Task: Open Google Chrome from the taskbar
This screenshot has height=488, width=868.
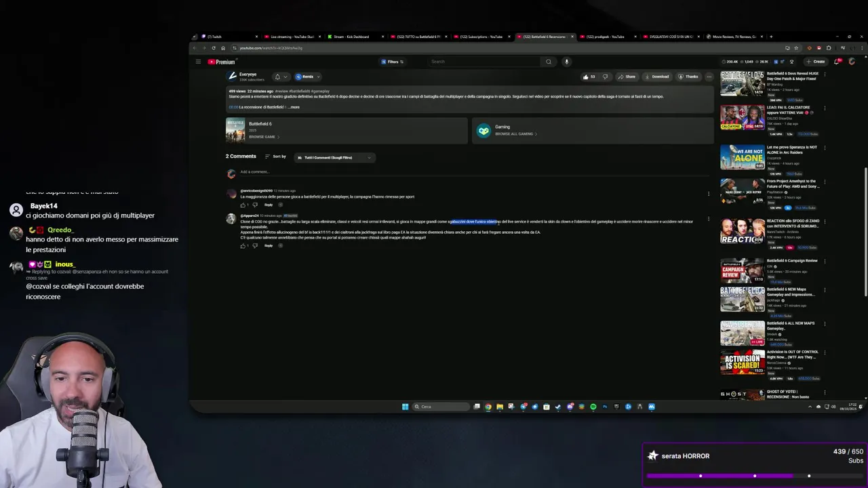Action: (488, 407)
